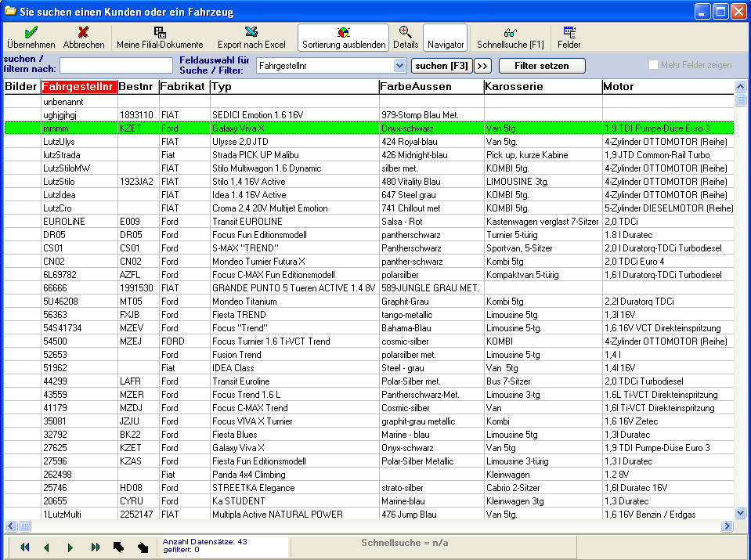The width and height of the screenshot is (751, 560).
Task: Start Schnellsuche [F1] binoculars icon
Action: click(510, 33)
